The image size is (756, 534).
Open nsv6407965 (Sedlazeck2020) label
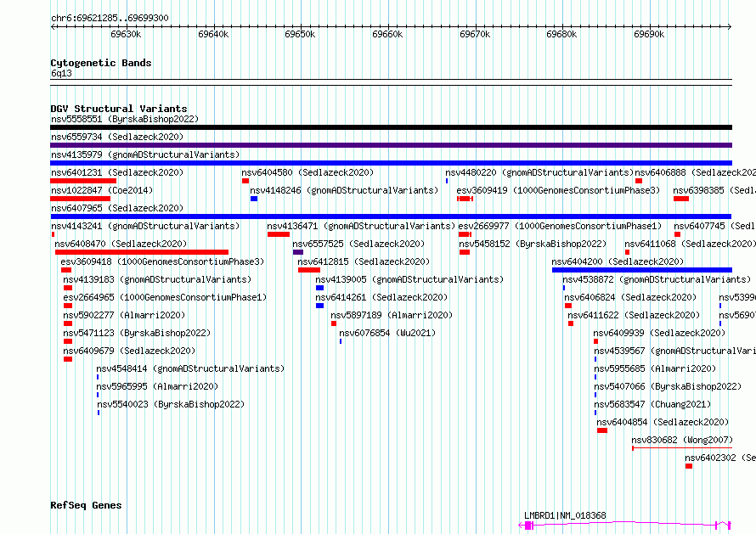click(117, 208)
